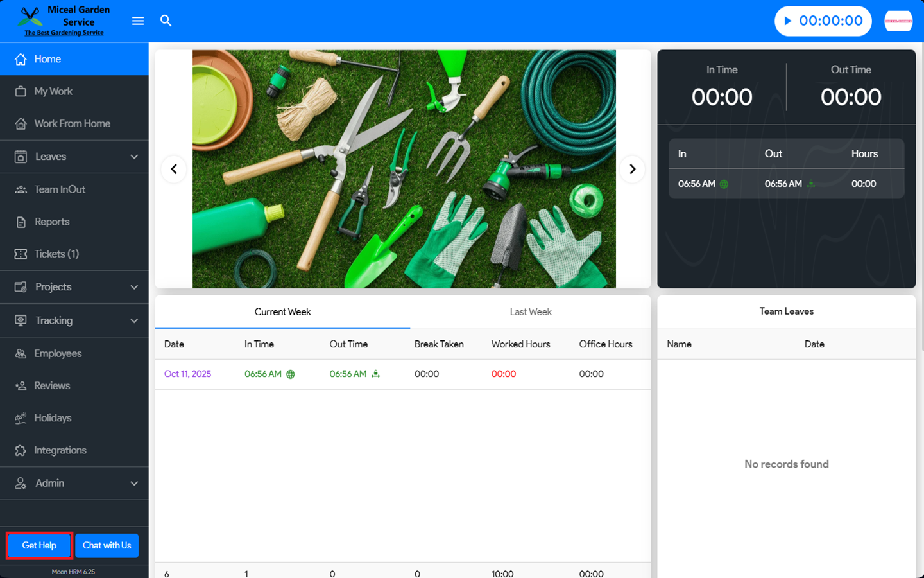Open My Work from sidebar

(53, 92)
